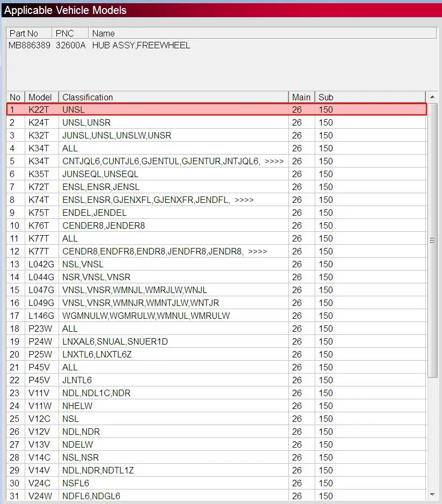Click classification LNXAL6,SNUAL,SNUER1D
The height and width of the screenshot is (504, 442).
click(x=115, y=341)
